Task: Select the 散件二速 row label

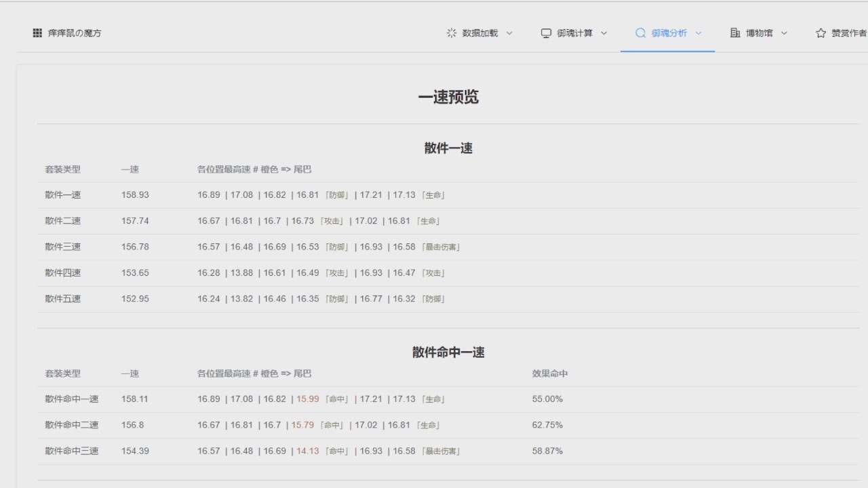Action: click(63, 221)
